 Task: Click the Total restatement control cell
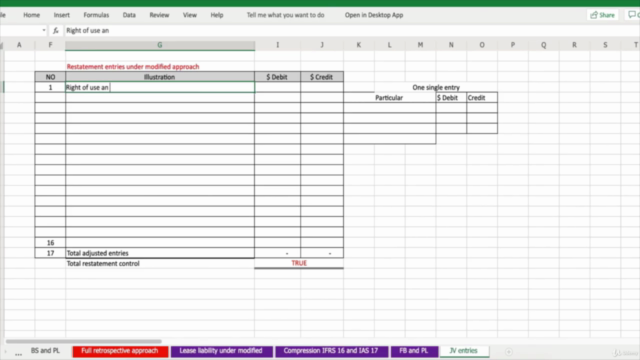[160, 264]
